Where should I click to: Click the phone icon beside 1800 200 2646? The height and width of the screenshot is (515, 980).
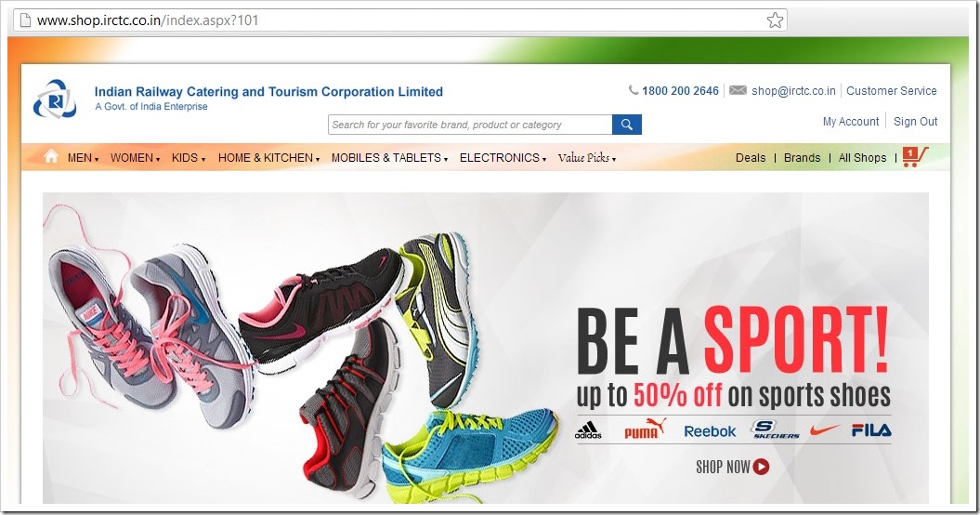pos(634,90)
